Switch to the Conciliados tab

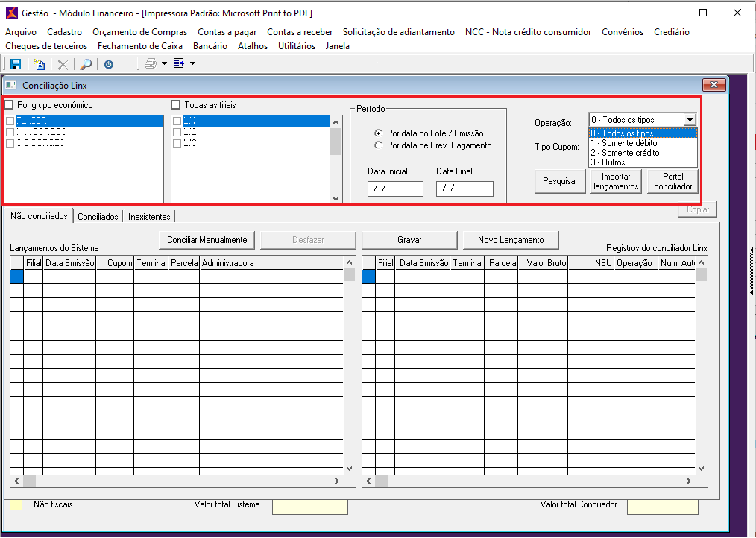[x=98, y=217]
